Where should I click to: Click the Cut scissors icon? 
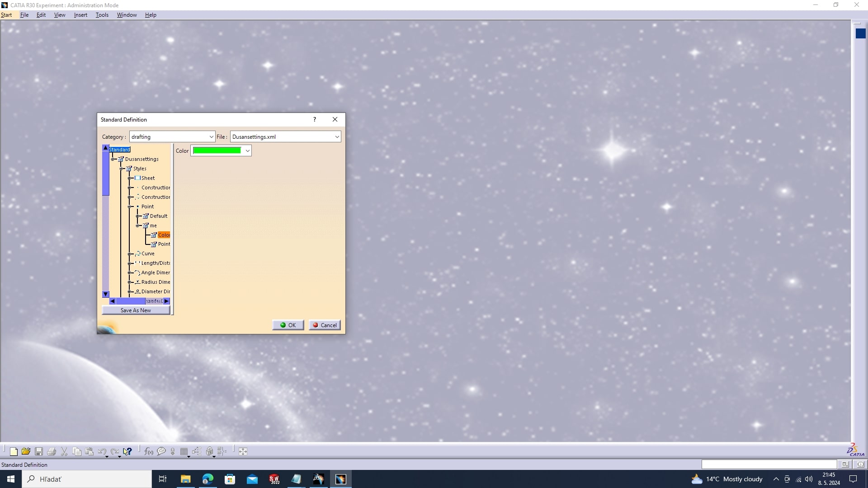pyautogui.click(x=64, y=451)
